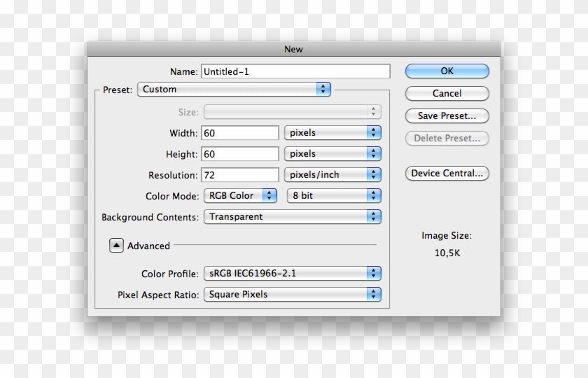Open the Preset dropdown showing Custom
The image size is (588, 378).
(234, 90)
